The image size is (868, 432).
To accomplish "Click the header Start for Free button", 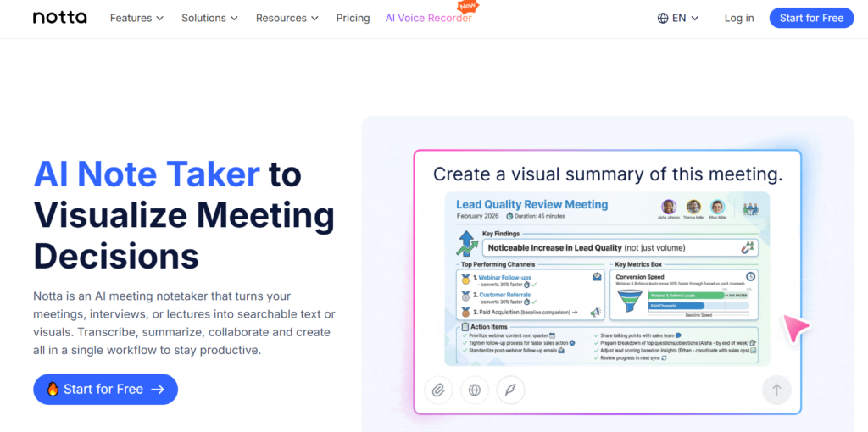I will point(811,18).
